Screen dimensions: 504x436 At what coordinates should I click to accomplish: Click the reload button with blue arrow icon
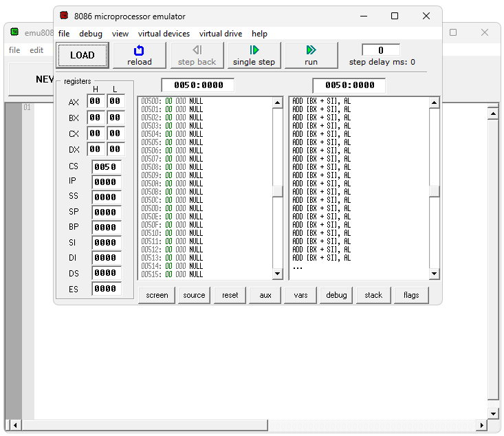(140, 55)
